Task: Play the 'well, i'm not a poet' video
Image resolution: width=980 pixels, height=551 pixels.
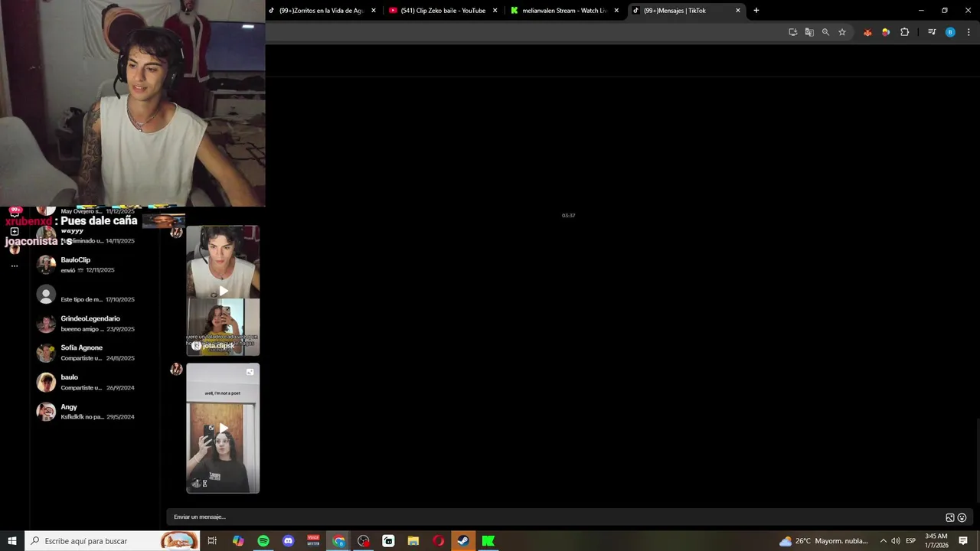Action: point(223,429)
